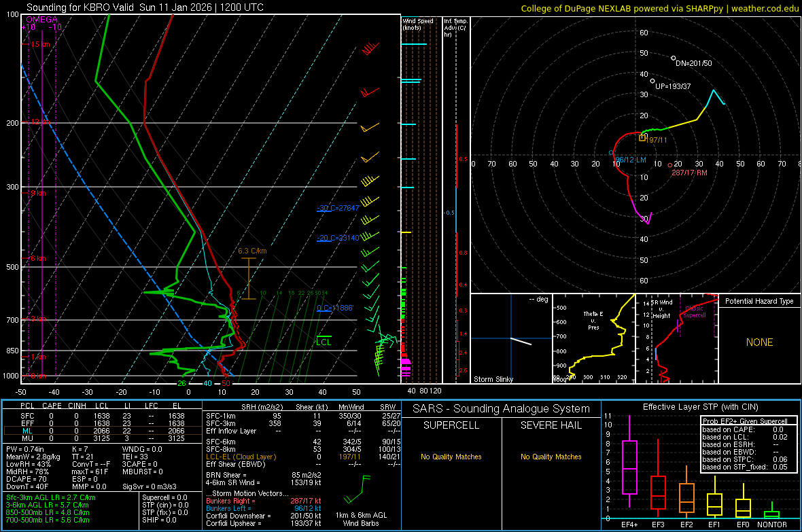Click the orange '197/11' mean wind label
802x532 pixels.
(x=657, y=140)
